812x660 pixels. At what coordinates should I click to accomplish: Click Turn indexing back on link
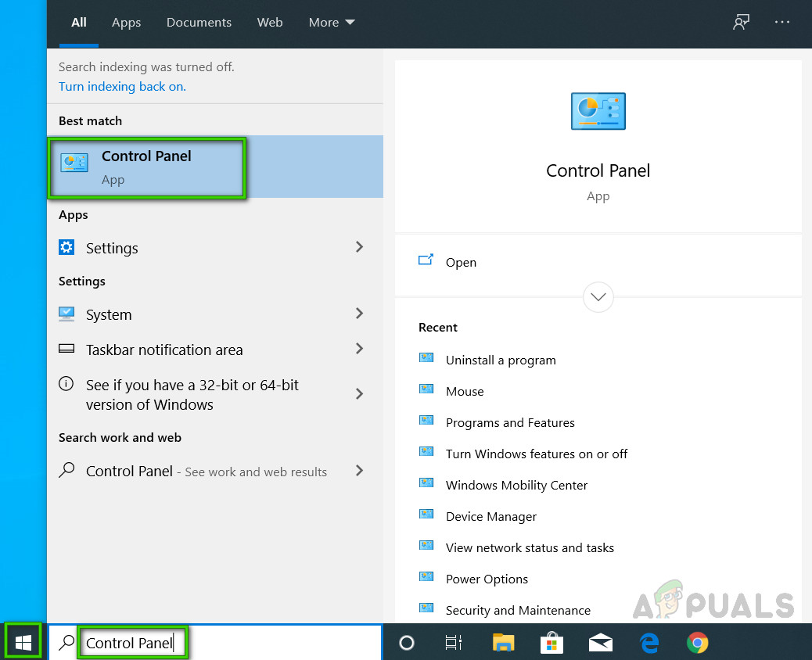point(122,87)
